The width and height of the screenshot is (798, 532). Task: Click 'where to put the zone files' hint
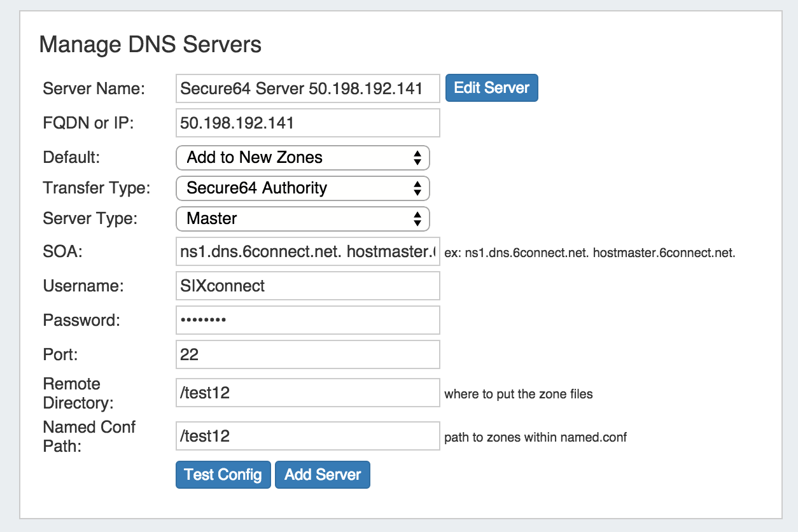point(518,395)
